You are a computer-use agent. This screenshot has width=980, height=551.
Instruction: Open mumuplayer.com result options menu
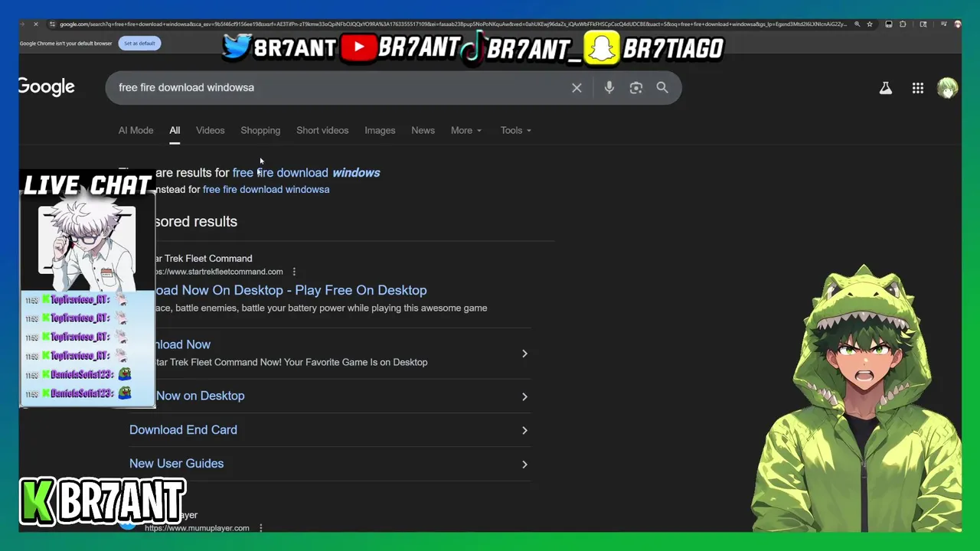(x=261, y=528)
